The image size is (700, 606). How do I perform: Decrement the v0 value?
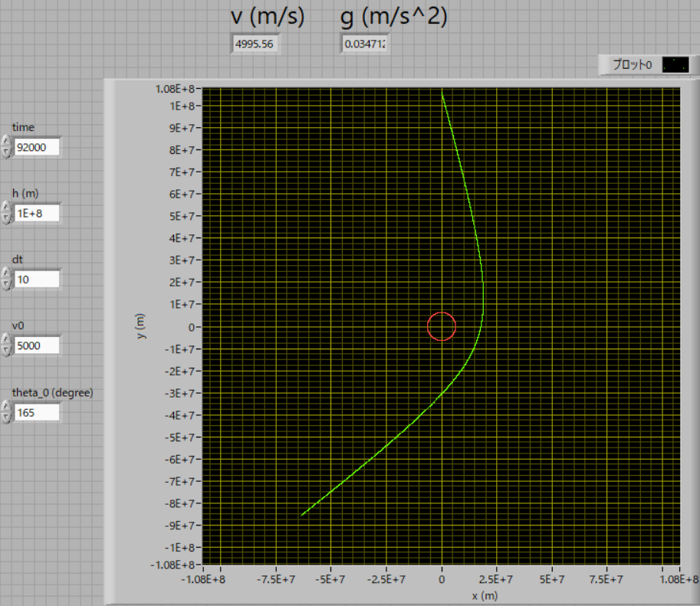click(6, 351)
